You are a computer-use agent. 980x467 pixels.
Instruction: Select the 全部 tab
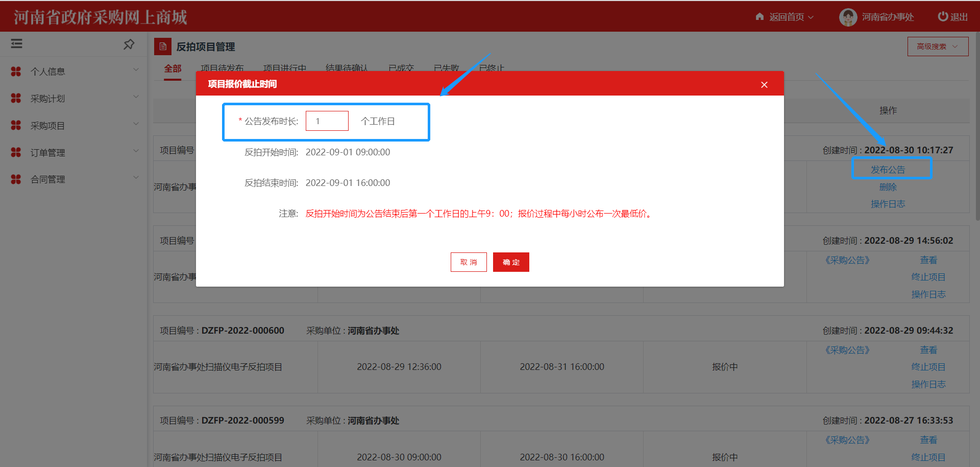point(173,68)
